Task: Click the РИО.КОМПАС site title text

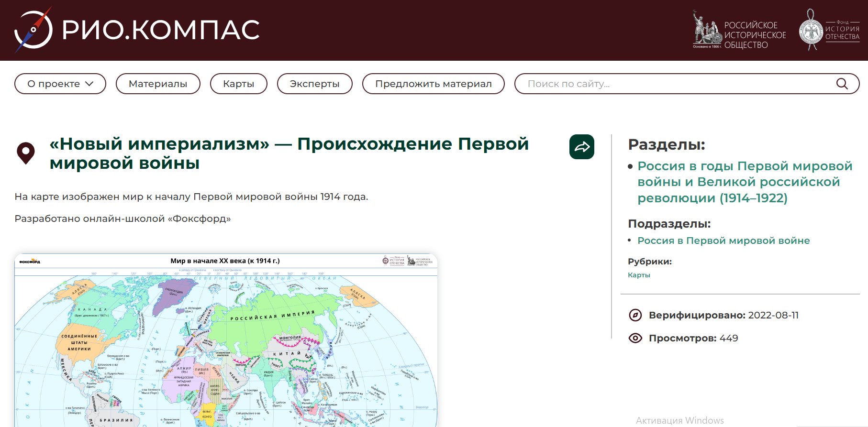Action: click(161, 30)
